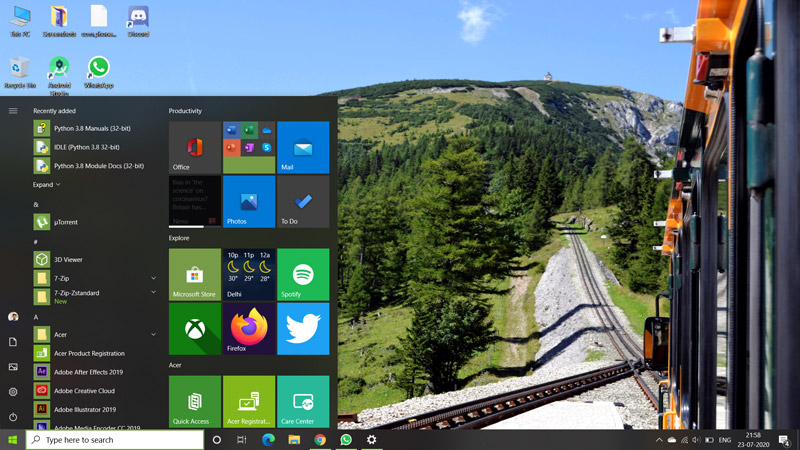This screenshot has height=450, width=800.
Task: Click the Explore group header
Action: (179, 238)
